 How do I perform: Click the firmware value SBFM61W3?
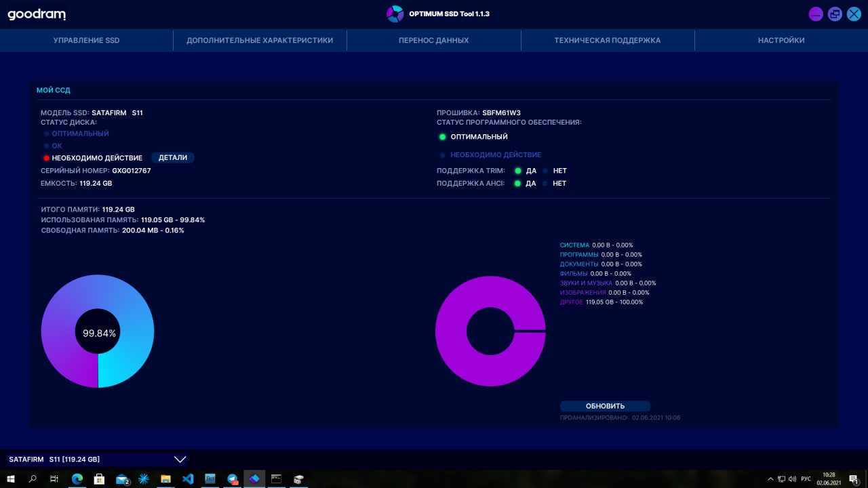(502, 113)
